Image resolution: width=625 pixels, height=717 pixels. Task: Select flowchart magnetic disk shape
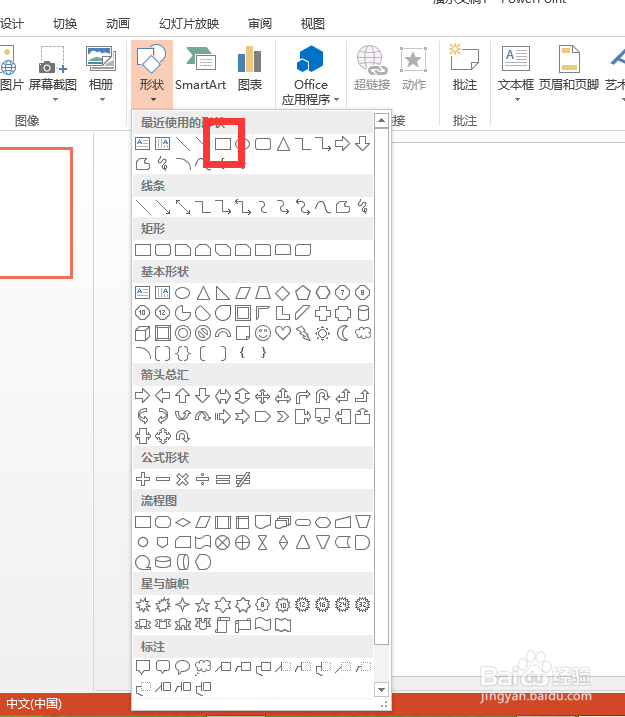pyautogui.click(x=163, y=562)
